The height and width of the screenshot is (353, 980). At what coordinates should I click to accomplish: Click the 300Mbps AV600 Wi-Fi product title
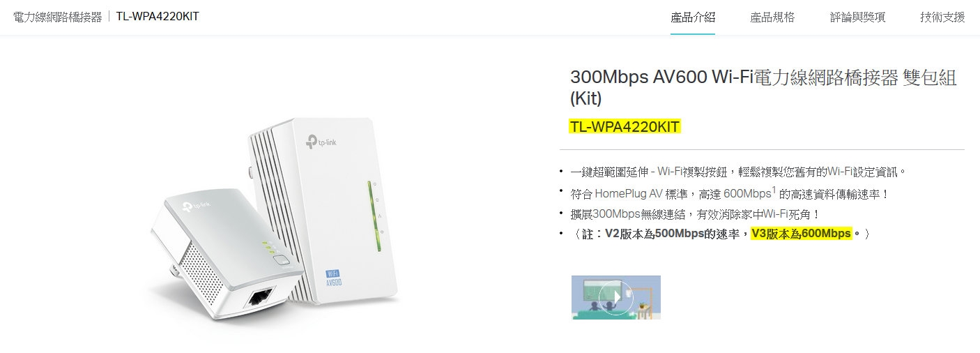[x=763, y=87]
